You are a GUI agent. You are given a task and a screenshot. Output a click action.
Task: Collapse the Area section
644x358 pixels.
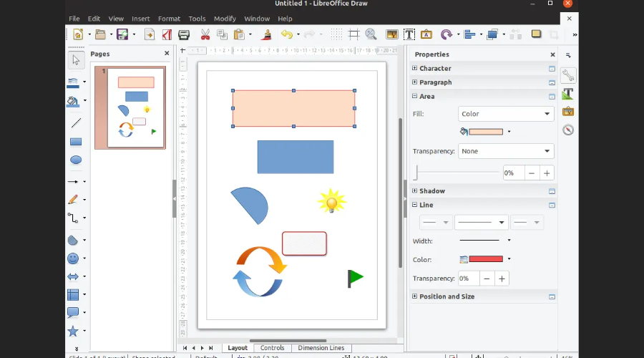(414, 96)
